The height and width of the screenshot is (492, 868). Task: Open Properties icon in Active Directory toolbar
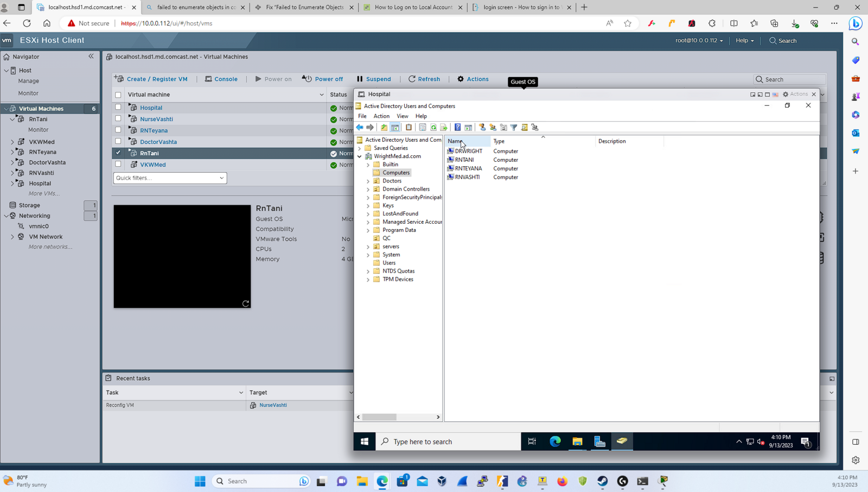[x=423, y=128]
